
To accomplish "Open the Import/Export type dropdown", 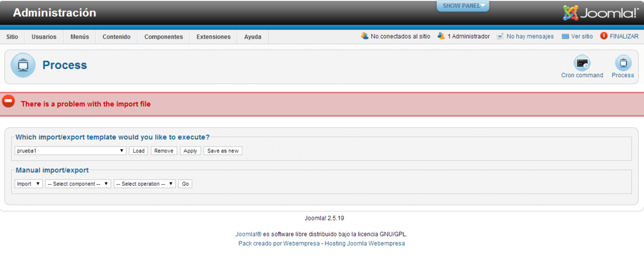I will [x=28, y=184].
